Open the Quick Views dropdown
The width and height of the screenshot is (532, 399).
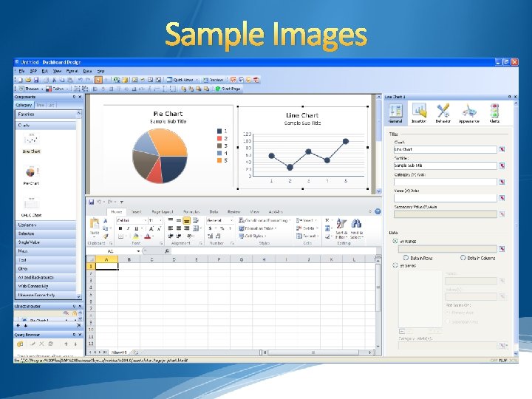[183, 80]
